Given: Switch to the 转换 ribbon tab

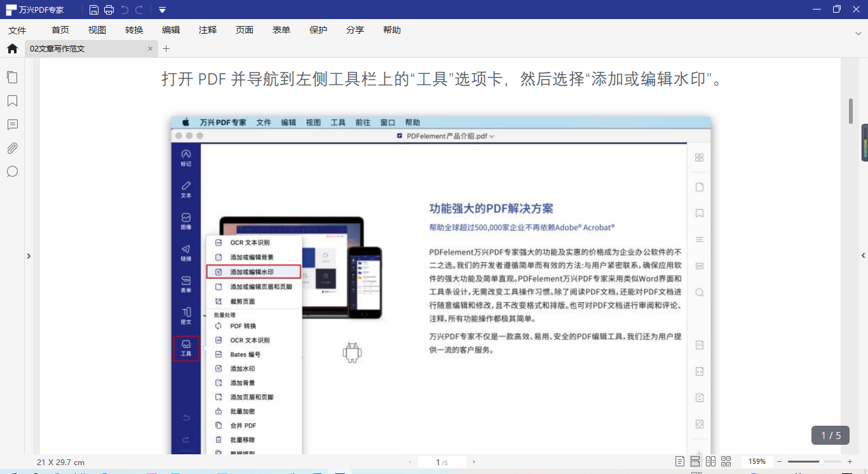Looking at the screenshot, I should 134,30.
